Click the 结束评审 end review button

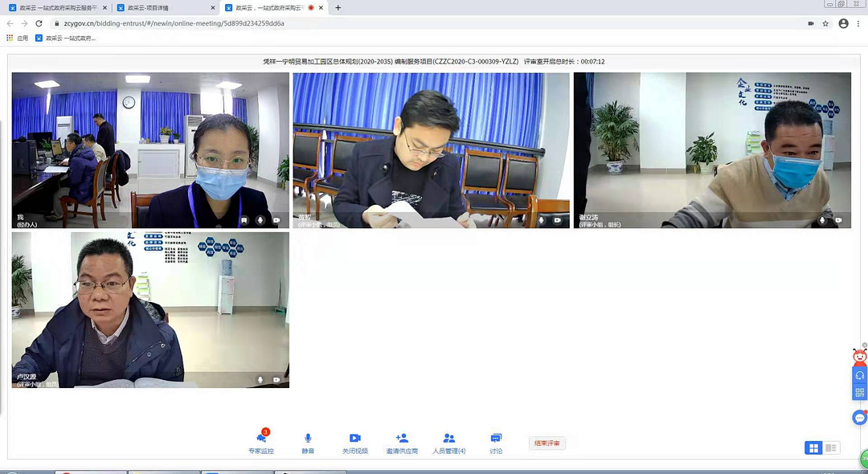coord(547,443)
